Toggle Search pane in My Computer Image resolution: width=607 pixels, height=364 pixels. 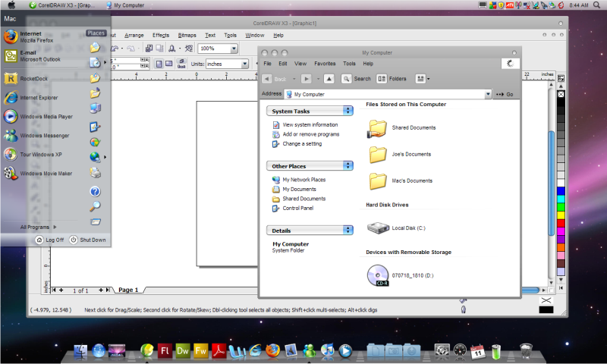(x=356, y=79)
